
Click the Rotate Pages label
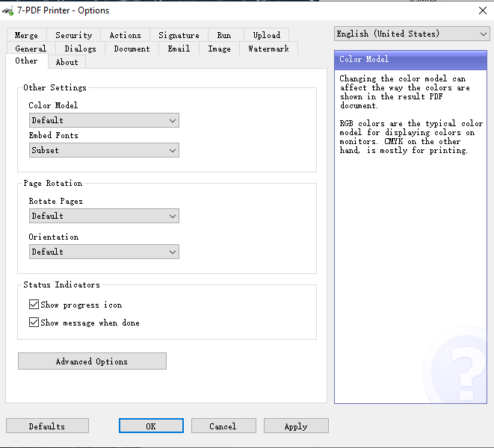click(x=56, y=201)
